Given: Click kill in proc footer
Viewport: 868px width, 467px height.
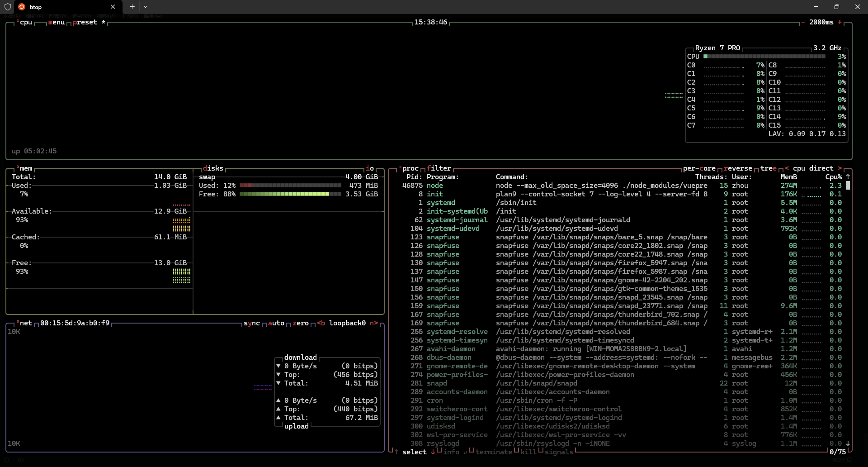Looking at the screenshot, I should click(x=528, y=452).
